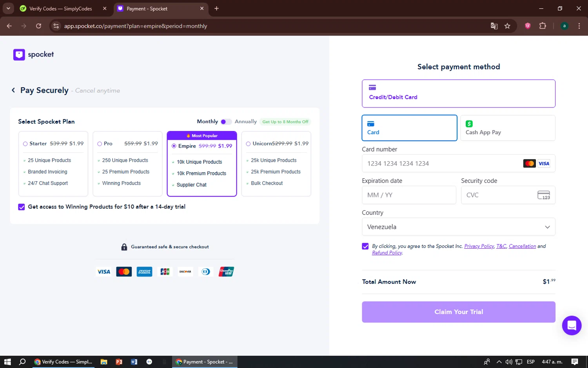Open the Chrome profile avatar
Image resolution: width=588 pixels, height=368 pixels.
[564, 26]
